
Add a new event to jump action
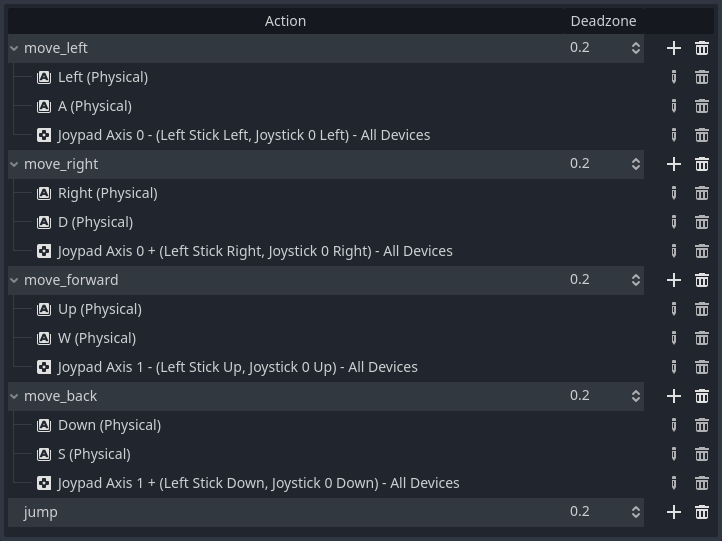coord(674,512)
